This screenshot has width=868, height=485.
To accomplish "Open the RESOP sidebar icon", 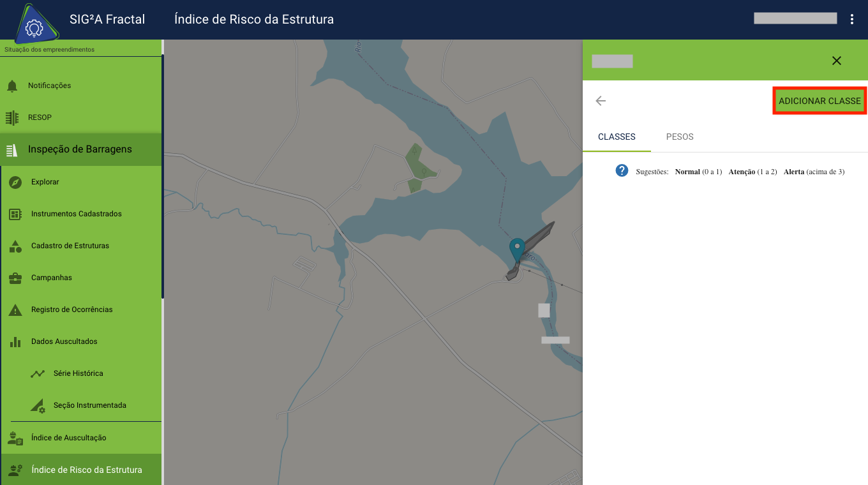I will pyautogui.click(x=12, y=118).
